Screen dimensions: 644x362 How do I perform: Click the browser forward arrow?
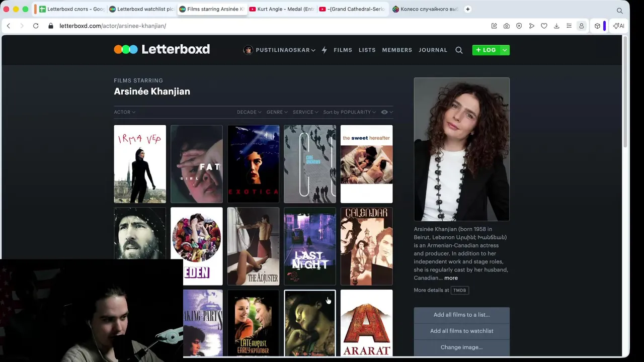click(22, 26)
